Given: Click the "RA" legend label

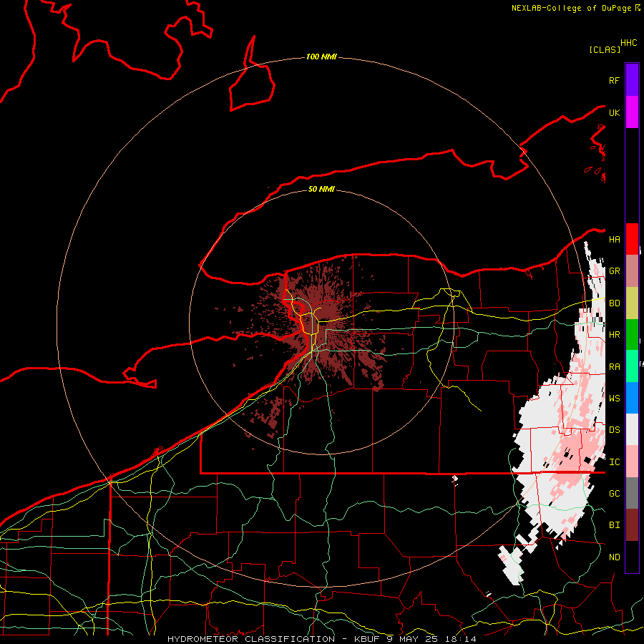Looking at the screenshot, I should pos(614,366).
